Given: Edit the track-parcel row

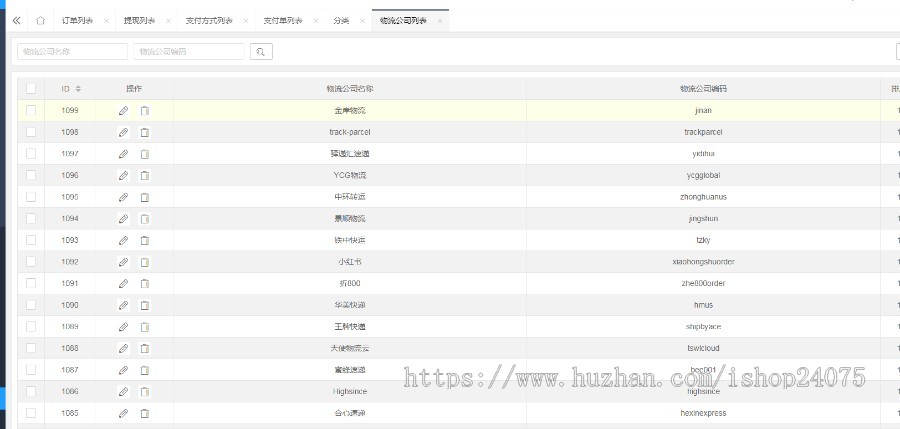Looking at the screenshot, I should pos(123,133).
